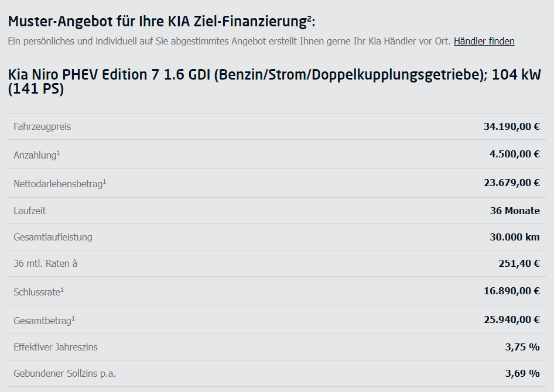The width and height of the screenshot is (554, 392).
Task: Select the Effektiver Jahreszins label
Action: 56,347
